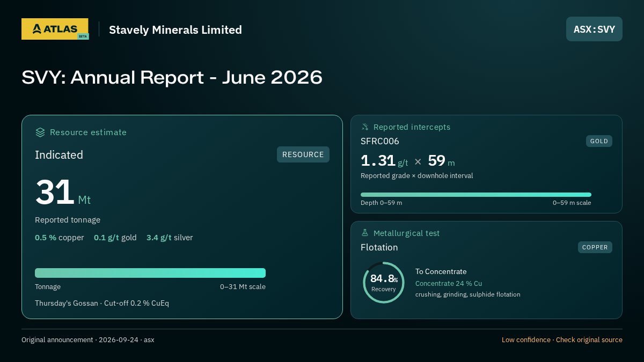Click the SFRC006 hole ID

[380, 141]
